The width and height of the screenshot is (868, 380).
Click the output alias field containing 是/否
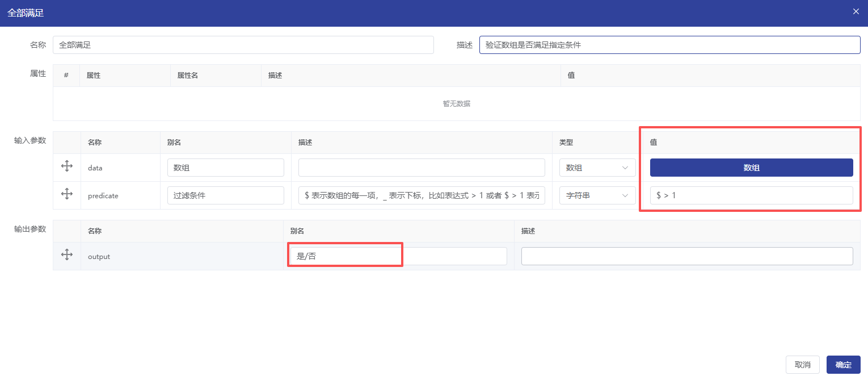(398, 256)
